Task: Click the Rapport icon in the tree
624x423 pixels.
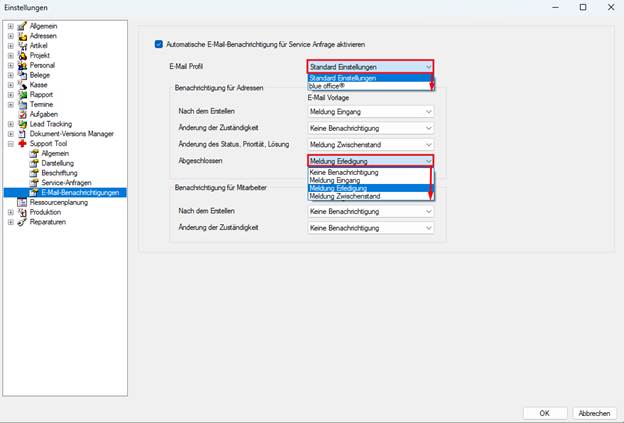Action: [23, 95]
